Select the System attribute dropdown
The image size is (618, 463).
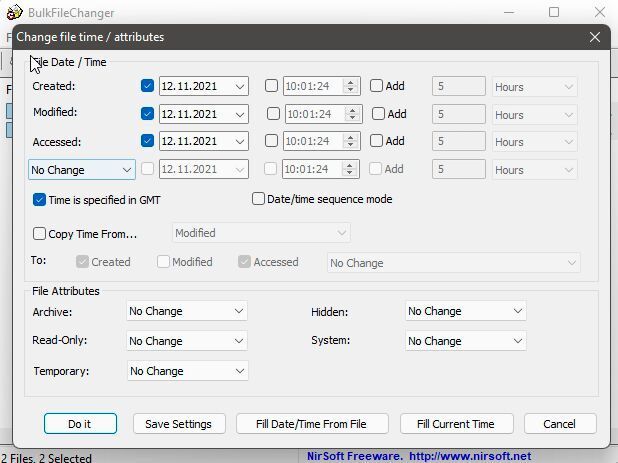pyautogui.click(x=465, y=341)
